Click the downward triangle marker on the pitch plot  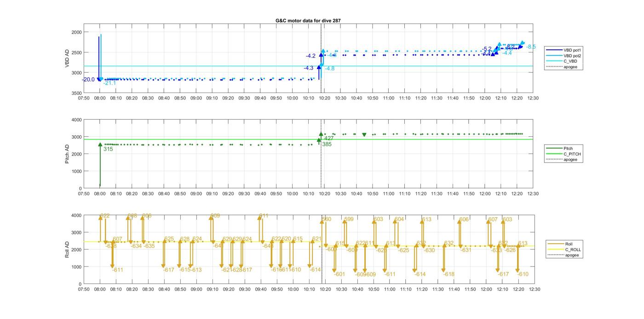[x=364, y=135]
